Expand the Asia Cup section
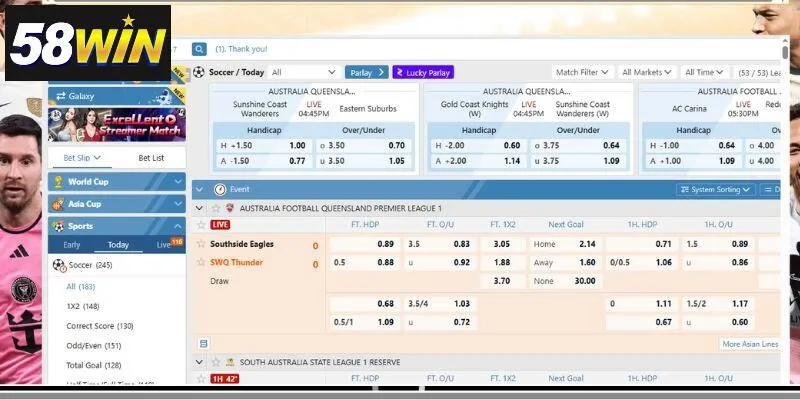This screenshot has height=400, width=800. pos(178,204)
